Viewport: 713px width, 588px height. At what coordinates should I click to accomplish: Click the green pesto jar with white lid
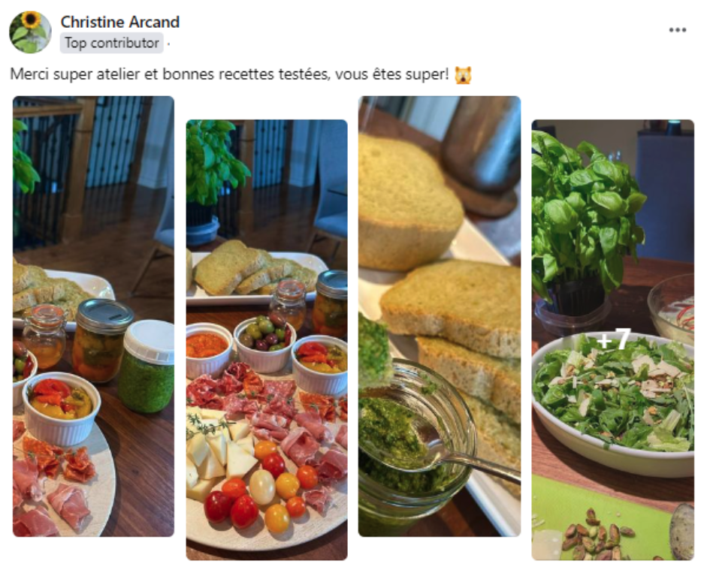(x=147, y=366)
